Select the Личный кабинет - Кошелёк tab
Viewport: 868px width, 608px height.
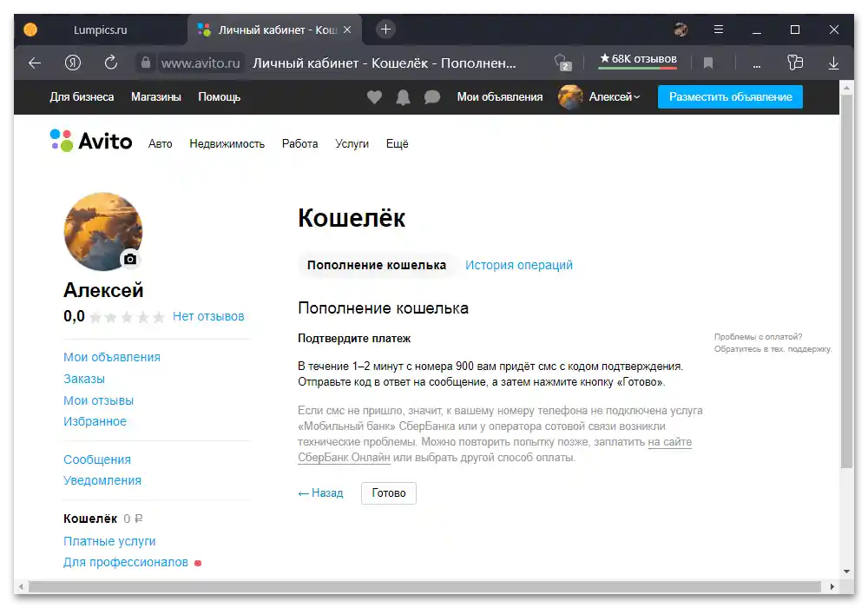275,30
